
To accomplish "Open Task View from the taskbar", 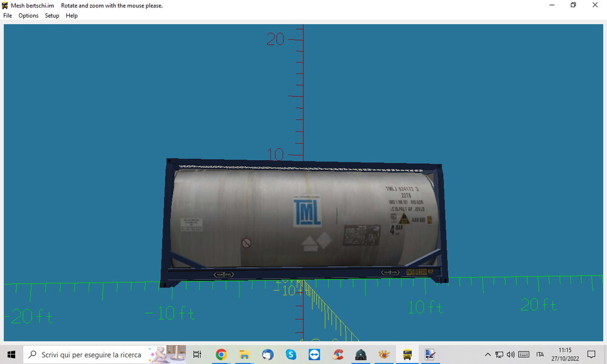I will click(x=197, y=354).
